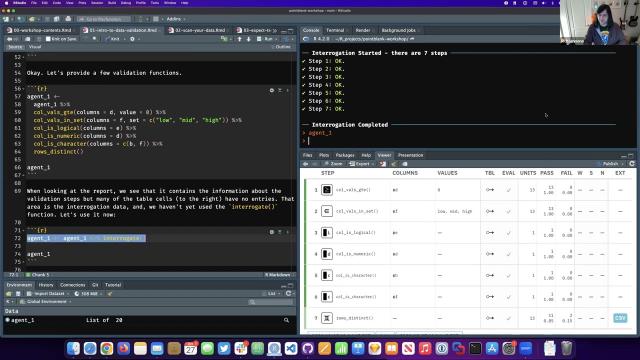Open the Chunk 5 navigator dropdown
The image size is (640, 360).
pyautogui.click(x=39, y=275)
